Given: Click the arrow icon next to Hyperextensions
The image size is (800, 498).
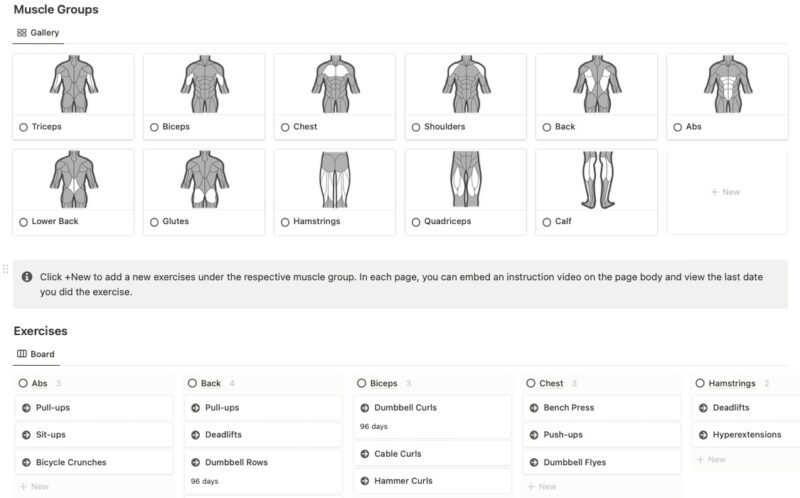Looking at the screenshot, I should [x=704, y=435].
